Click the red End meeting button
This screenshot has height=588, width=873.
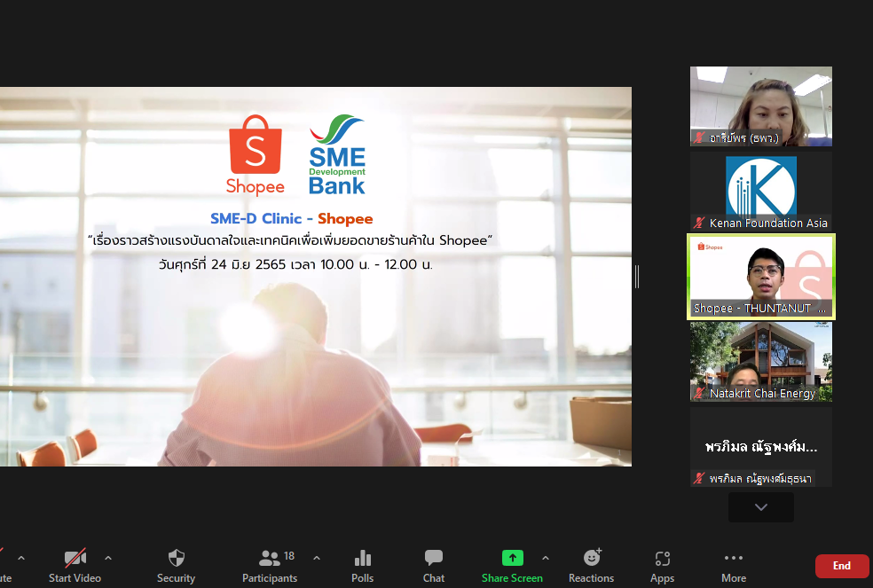pyautogui.click(x=841, y=566)
